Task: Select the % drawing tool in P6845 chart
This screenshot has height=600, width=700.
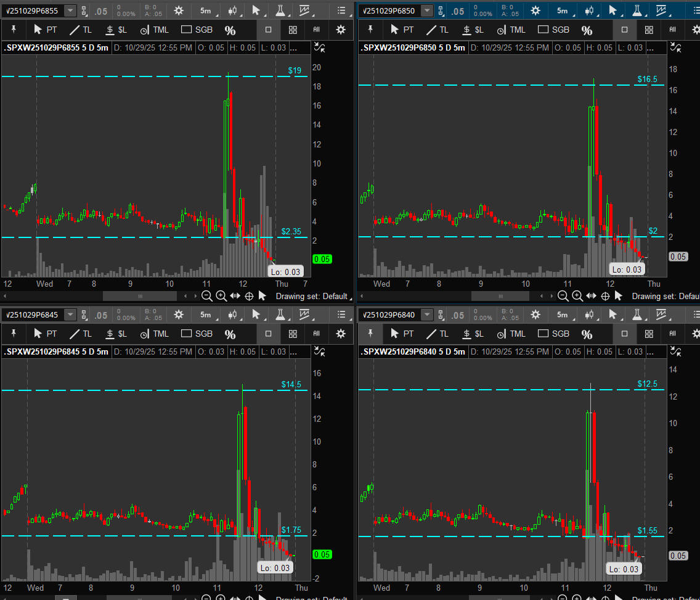Action: point(230,334)
